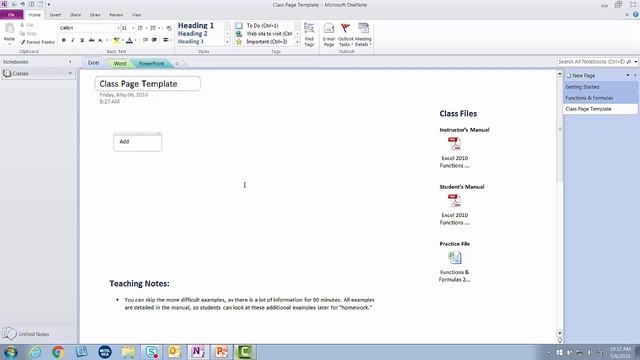Viewport: 640px width, 360px height.
Task: Click the Copy command
Action: 28,33
